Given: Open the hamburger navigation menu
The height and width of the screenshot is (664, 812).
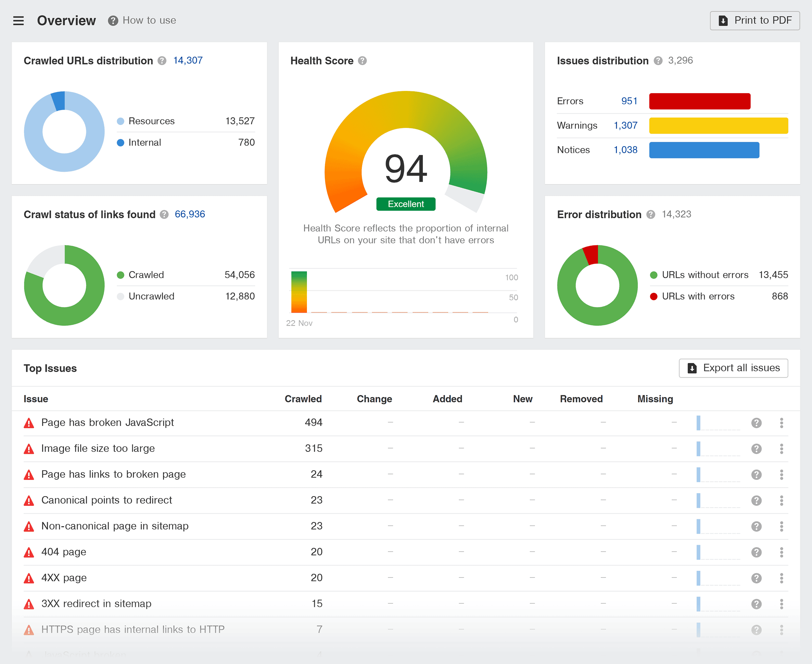Looking at the screenshot, I should tap(18, 20).
